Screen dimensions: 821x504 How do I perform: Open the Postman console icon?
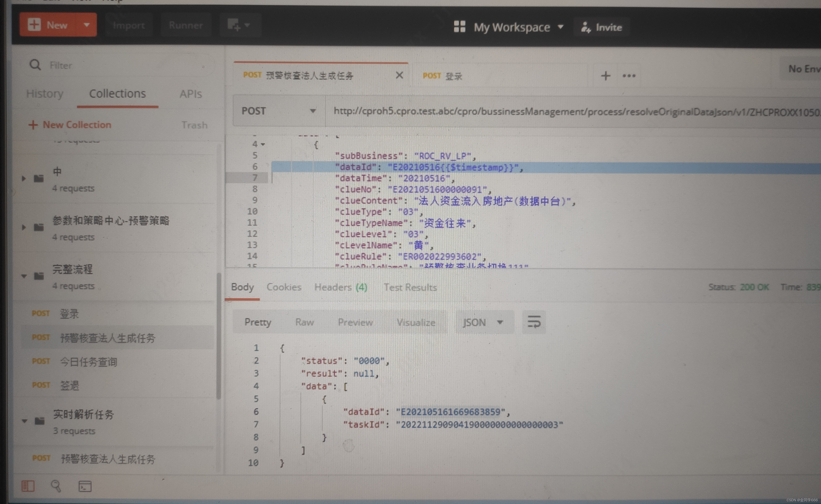pos(85,486)
